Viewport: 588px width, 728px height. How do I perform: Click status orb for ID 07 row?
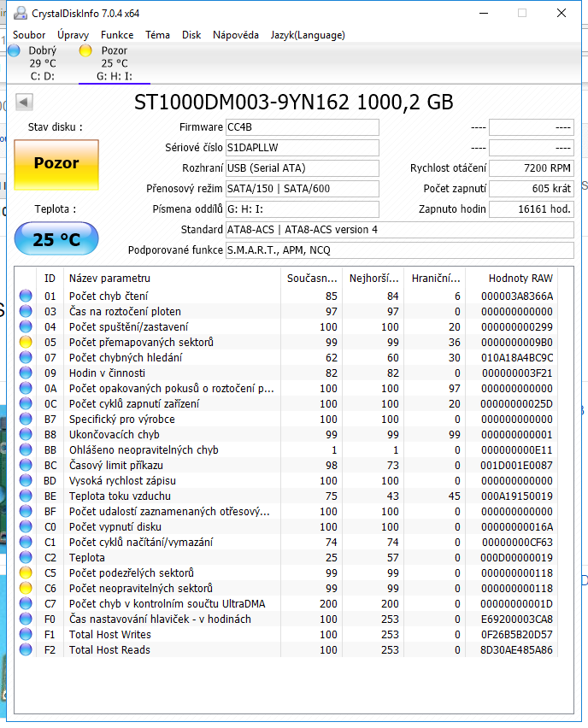(26, 357)
